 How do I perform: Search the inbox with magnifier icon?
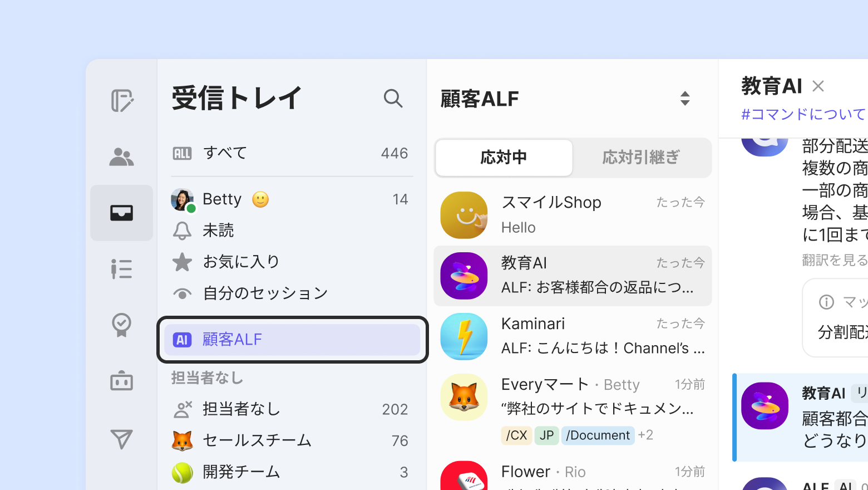(393, 99)
